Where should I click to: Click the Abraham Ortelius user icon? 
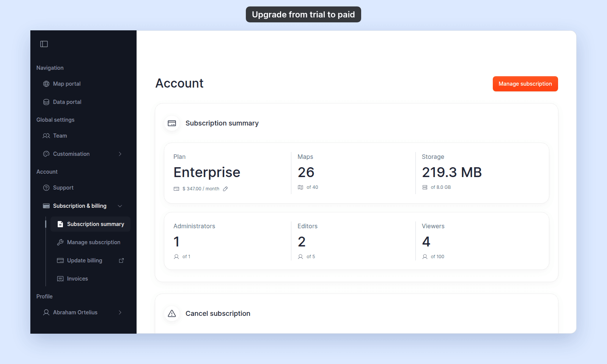pyautogui.click(x=46, y=312)
